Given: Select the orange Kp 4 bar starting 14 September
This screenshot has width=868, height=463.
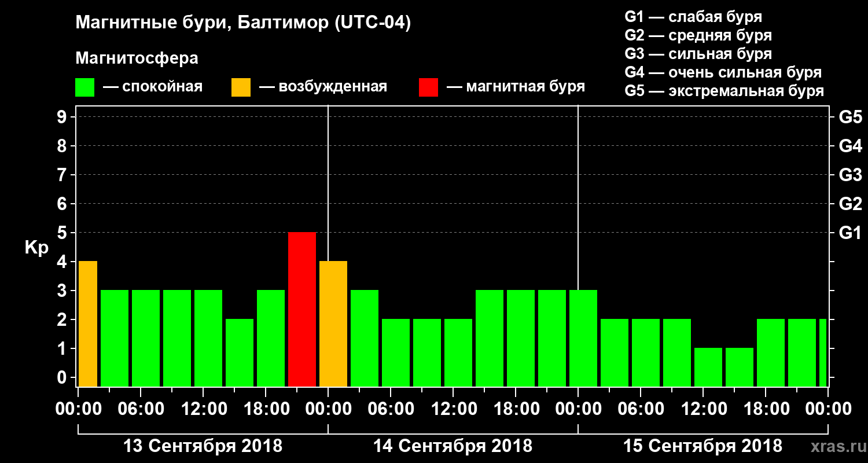Looking at the screenshot, I should 333,324.
